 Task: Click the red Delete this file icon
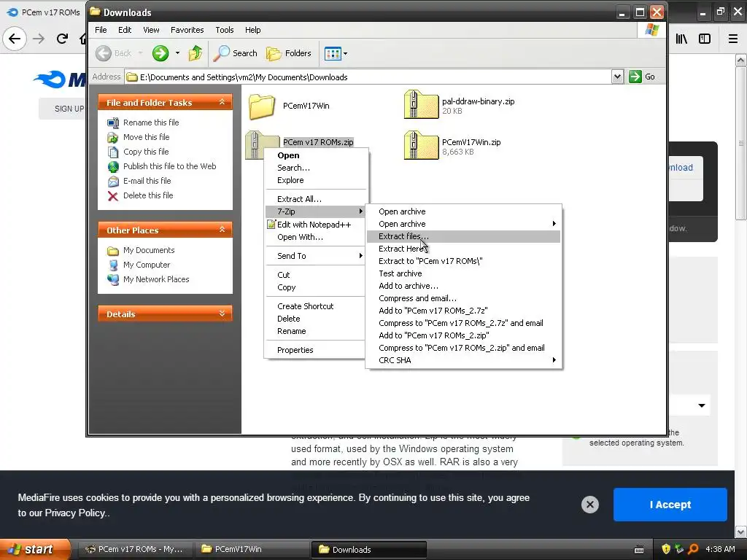(x=113, y=195)
